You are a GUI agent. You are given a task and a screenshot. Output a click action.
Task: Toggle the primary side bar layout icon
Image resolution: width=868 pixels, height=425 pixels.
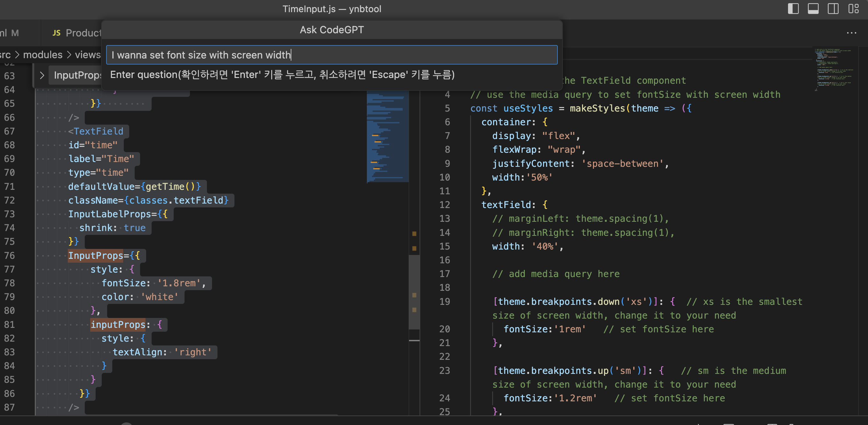793,8
